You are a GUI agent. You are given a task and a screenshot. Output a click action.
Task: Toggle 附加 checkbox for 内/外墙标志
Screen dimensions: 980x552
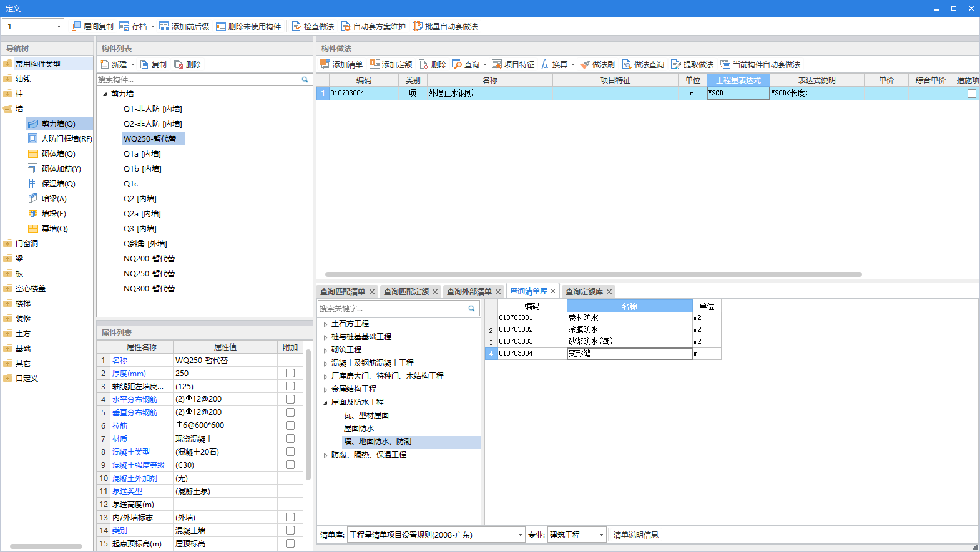point(290,517)
